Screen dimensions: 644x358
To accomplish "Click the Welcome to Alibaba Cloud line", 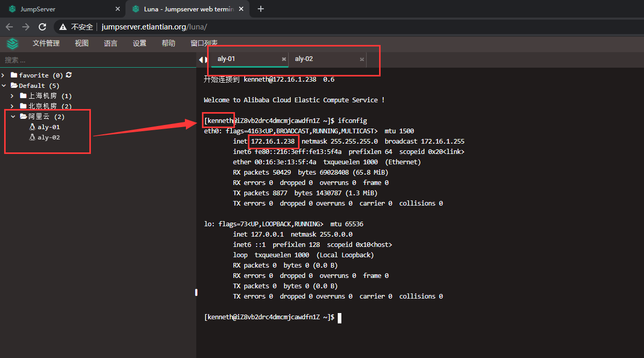I will (294, 100).
